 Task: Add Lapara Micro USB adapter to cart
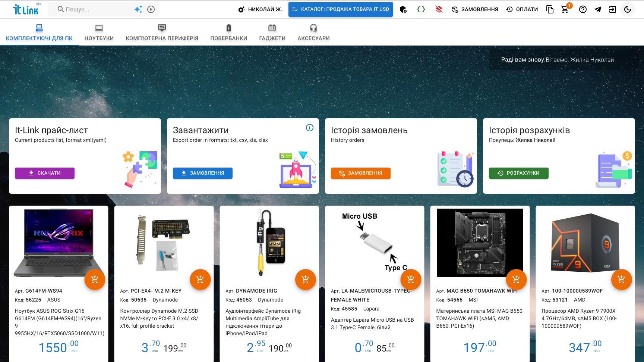(411, 279)
